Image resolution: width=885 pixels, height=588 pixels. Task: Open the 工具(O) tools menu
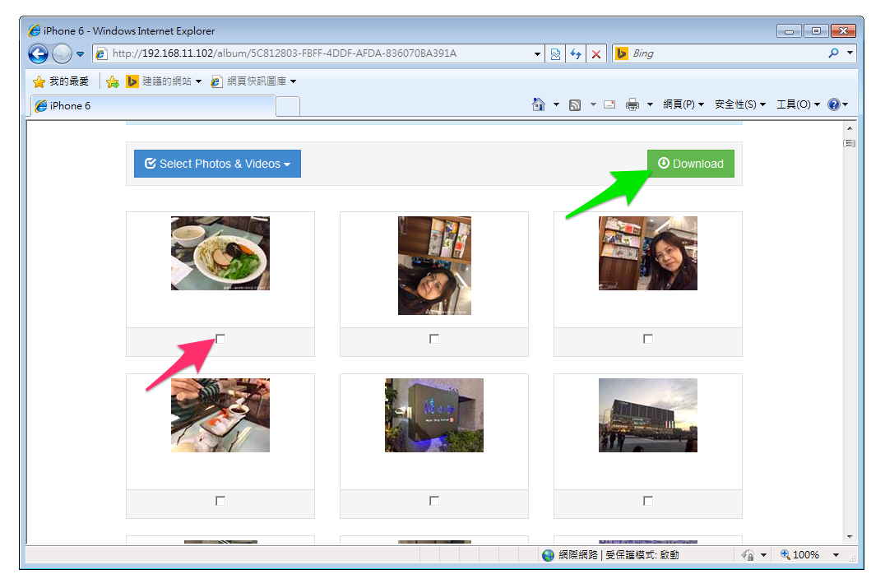click(x=798, y=104)
